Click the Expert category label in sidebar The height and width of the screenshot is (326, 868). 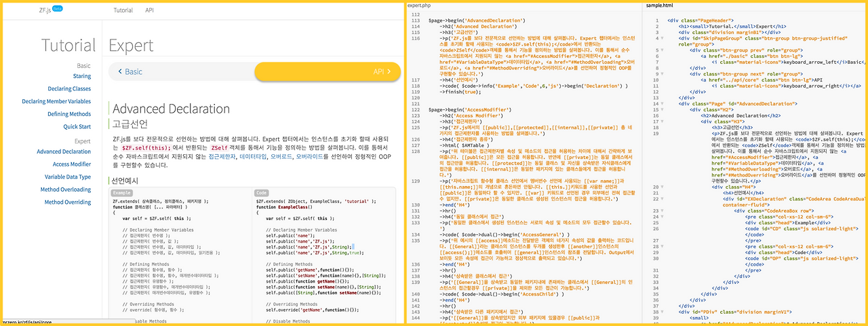tap(83, 141)
